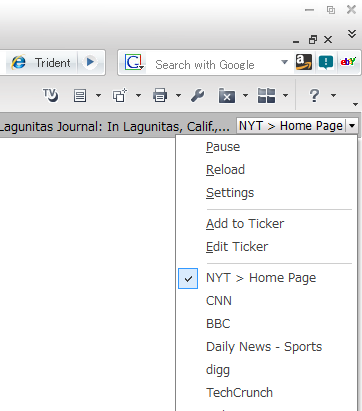The width and height of the screenshot is (362, 411).
Task: Switch rendering engine via Trident IE icon
Action: pyautogui.click(x=19, y=62)
